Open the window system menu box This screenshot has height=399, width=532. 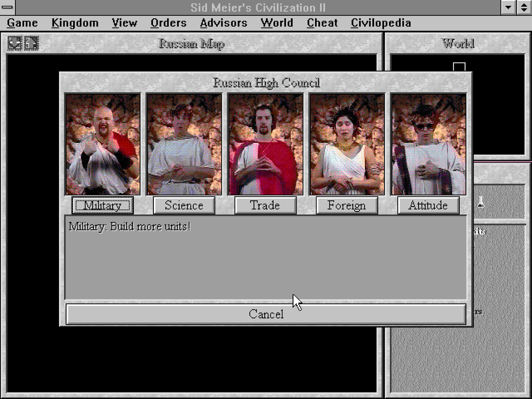click(x=8, y=7)
